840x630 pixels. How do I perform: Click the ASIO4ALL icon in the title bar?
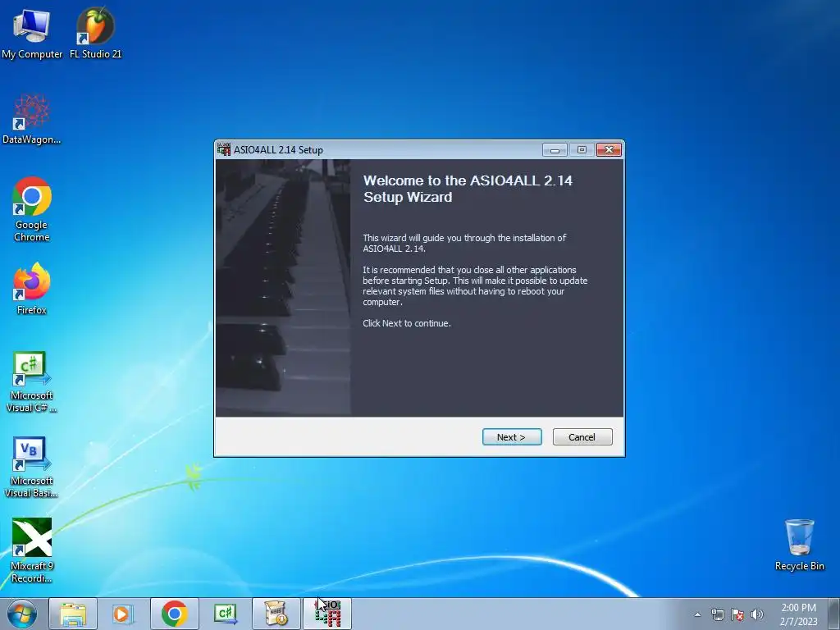click(x=224, y=149)
